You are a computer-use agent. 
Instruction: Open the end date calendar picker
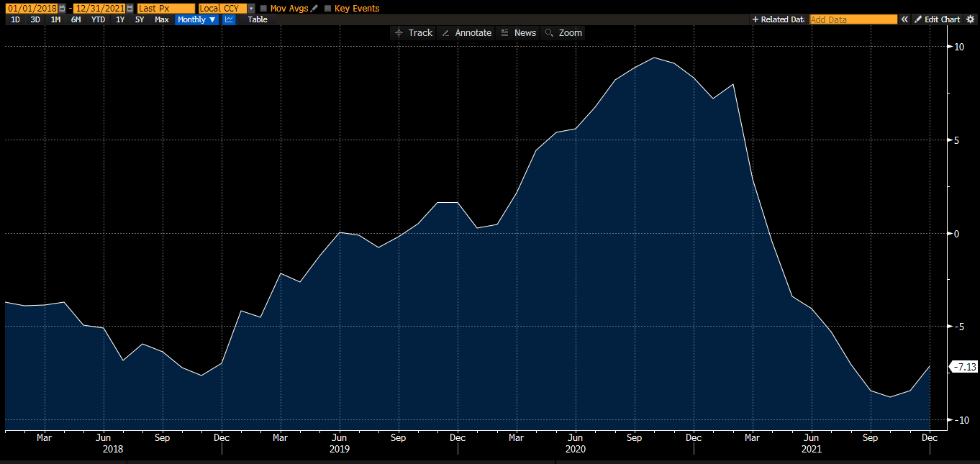[130, 9]
